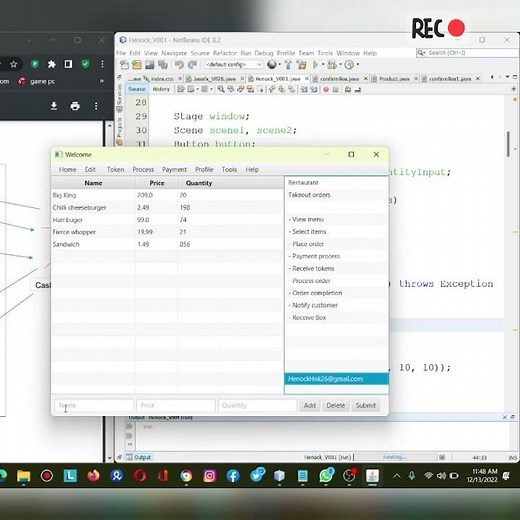Image resolution: width=520 pixels, height=520 pixels.
Task: Click the globe browser icon in NetBeans toolbar
Action: coord(272,64)
